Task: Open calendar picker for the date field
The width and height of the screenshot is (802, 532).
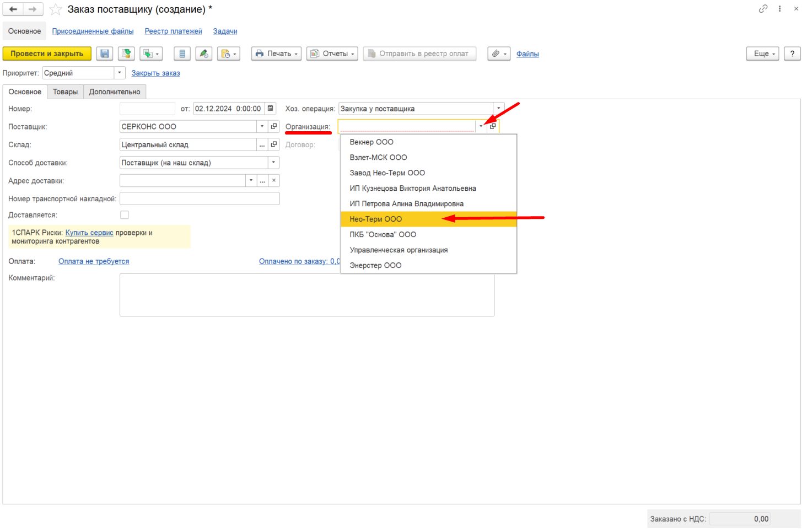Action: click(x=271, y=109)
